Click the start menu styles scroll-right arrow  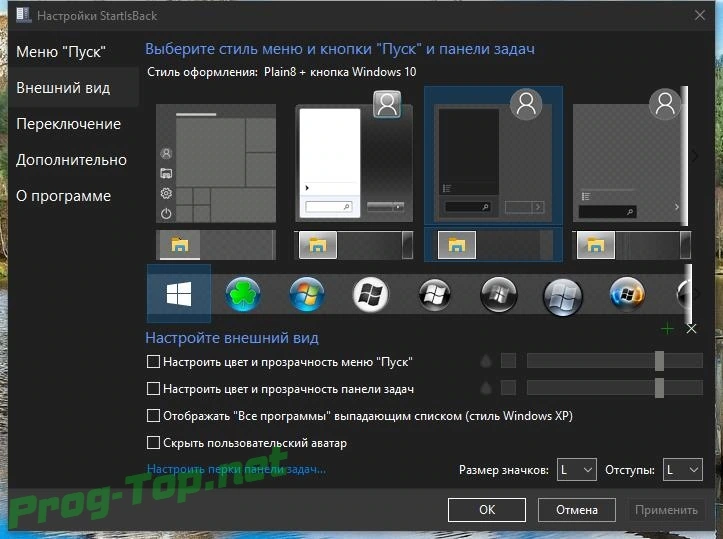694,156
